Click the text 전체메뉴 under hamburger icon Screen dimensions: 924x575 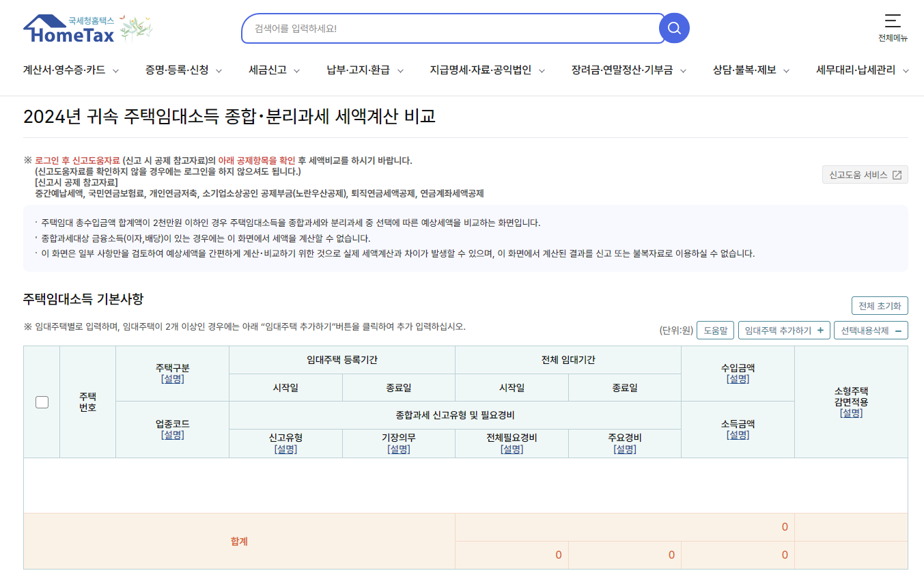click(893, 38)
